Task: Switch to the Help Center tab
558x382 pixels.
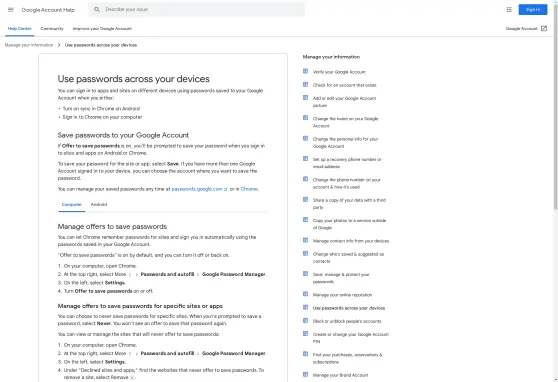Action: click(20, 28)
